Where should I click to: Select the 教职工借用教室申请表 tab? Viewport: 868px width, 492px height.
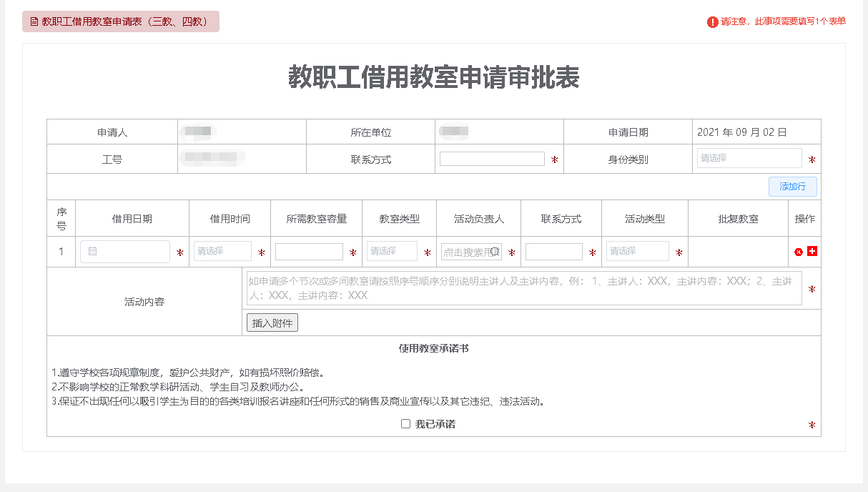pyautogui.click(x=120, y=22)
